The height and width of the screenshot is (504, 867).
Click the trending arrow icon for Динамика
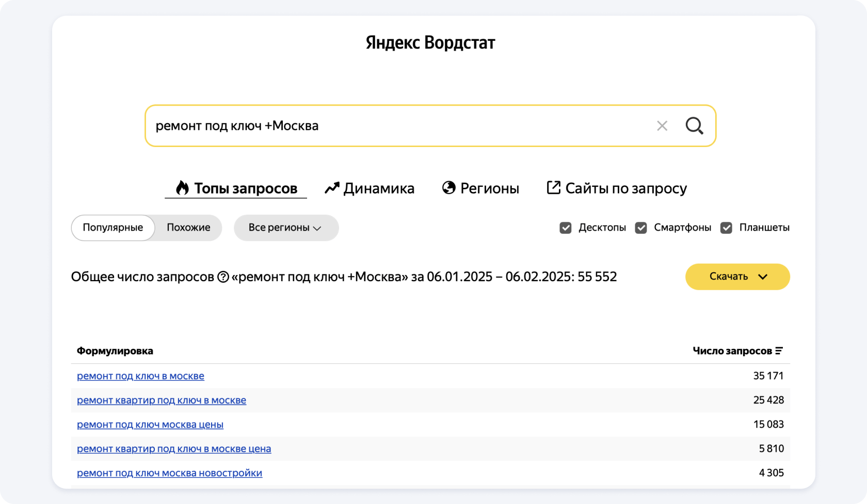(x=332, y=188)
